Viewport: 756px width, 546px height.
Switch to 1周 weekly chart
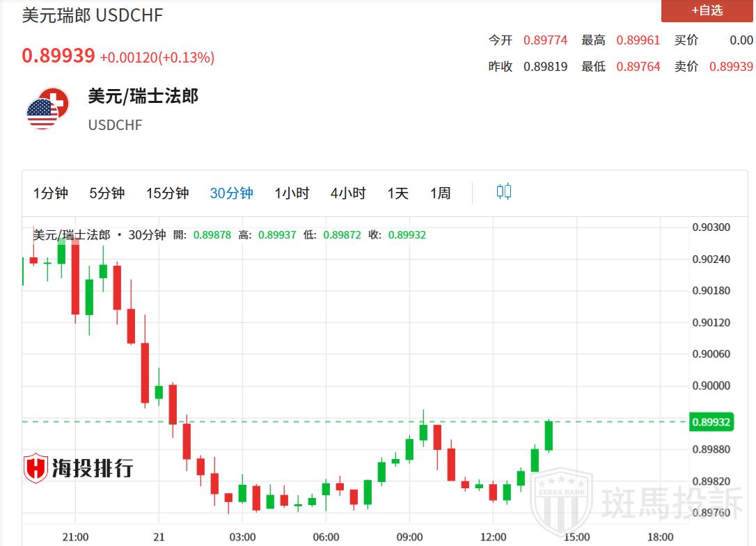click(x=440, y=193)
